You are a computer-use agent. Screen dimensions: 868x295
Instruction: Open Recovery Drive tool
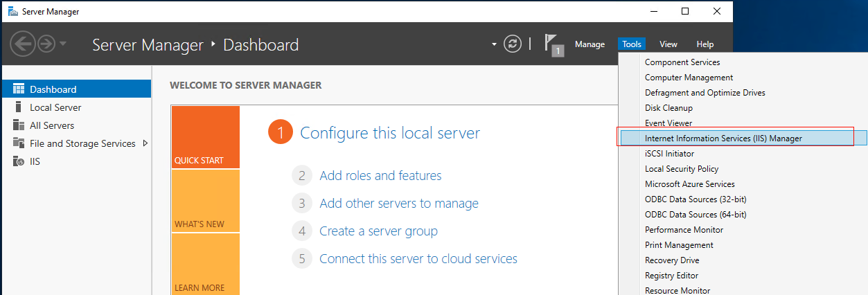pos(672,260)
